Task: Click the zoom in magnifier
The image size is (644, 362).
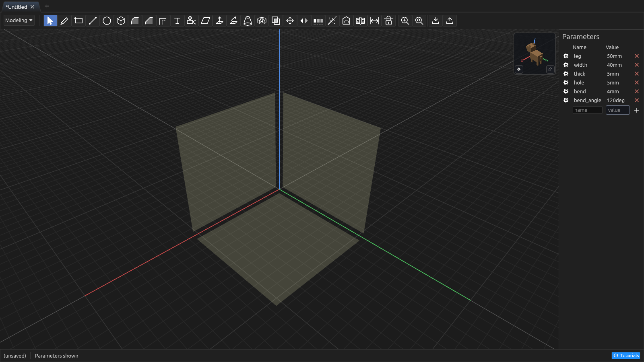Action: coord(405,21)
